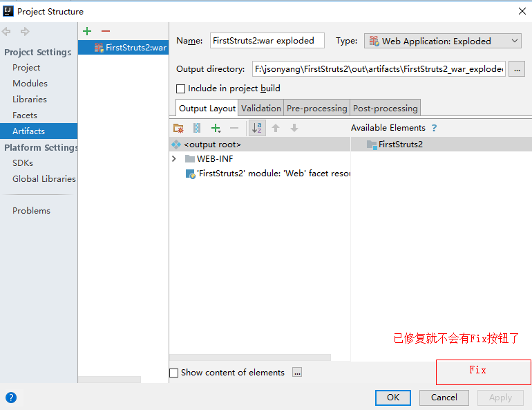Create an archive in the output layout
This screenshot has height=410, width=532.
point(197,128)
